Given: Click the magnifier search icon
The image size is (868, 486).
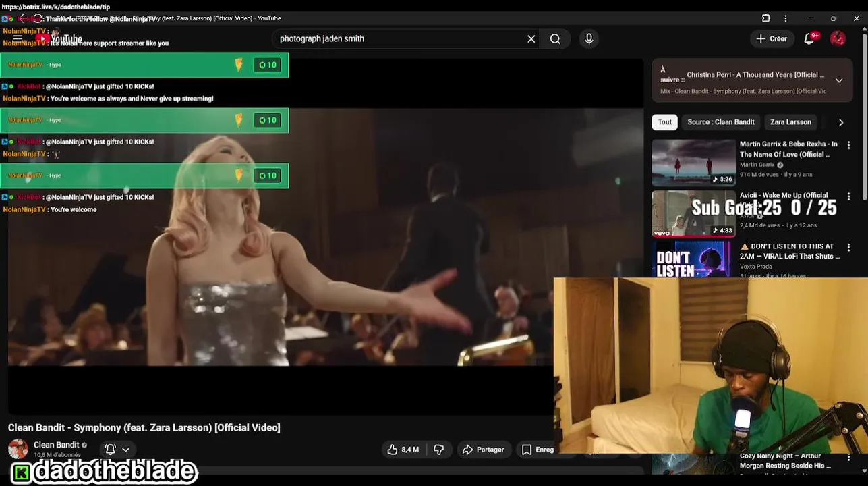Looking at the screenshot, I should pos(555,39).
